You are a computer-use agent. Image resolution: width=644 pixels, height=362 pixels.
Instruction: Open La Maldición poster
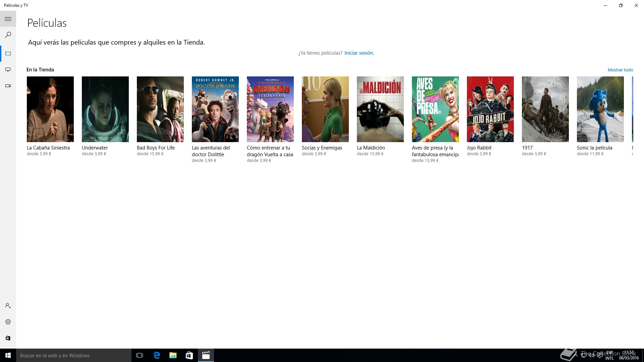tap(380, 109)
